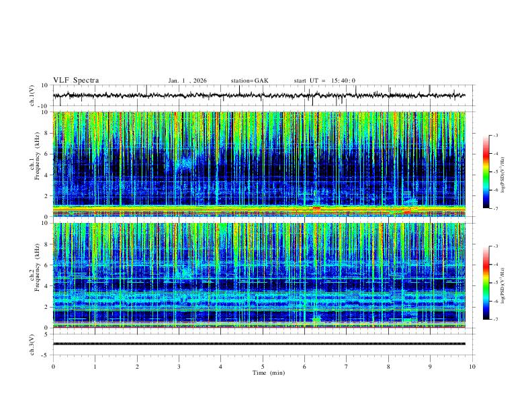Click the ch.1 colorbar log(PSD) label

click(x=502, y=175)
